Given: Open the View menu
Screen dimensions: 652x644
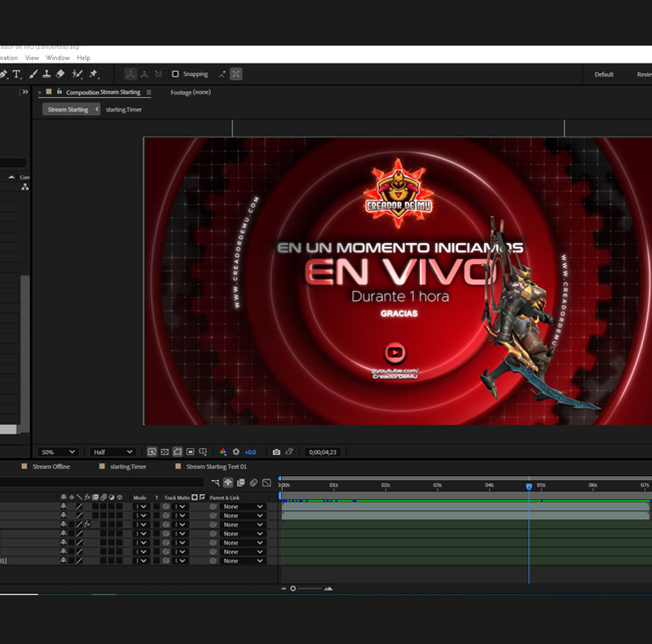Looking at the screenshot, I should [32, 58].
